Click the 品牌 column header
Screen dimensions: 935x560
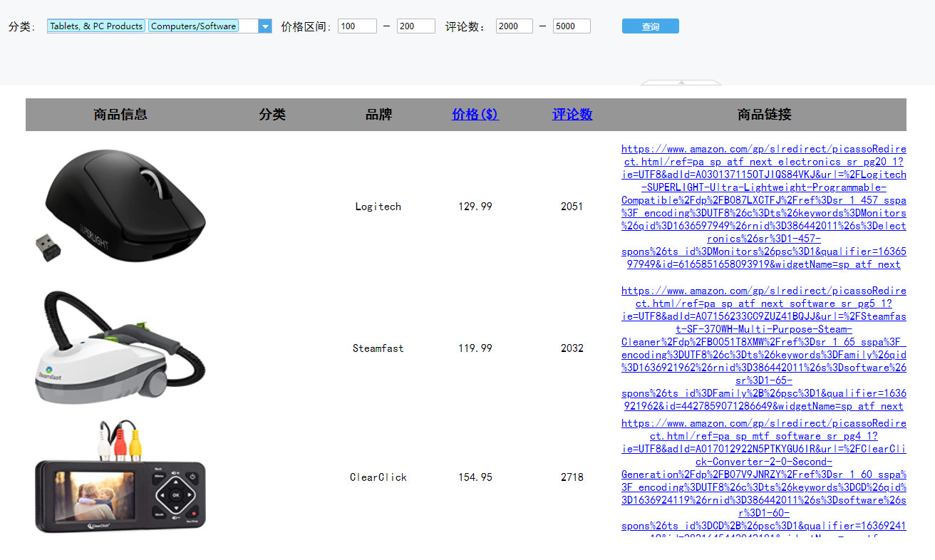click(379, 114)
